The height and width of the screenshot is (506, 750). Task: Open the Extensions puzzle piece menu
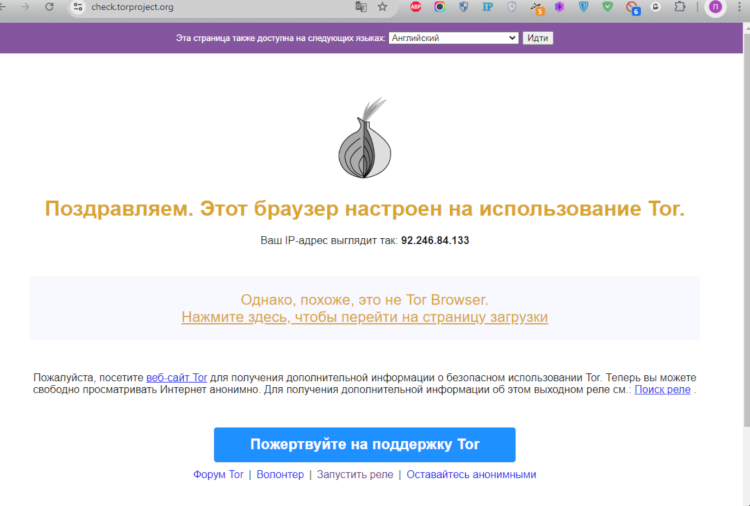tap(681, 7)
